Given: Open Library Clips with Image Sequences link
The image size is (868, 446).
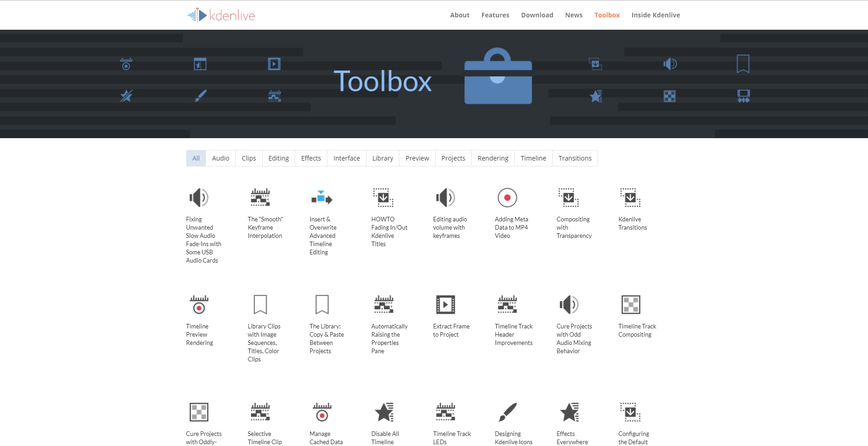Looking at the screenshot, I should tap(264, 343).
